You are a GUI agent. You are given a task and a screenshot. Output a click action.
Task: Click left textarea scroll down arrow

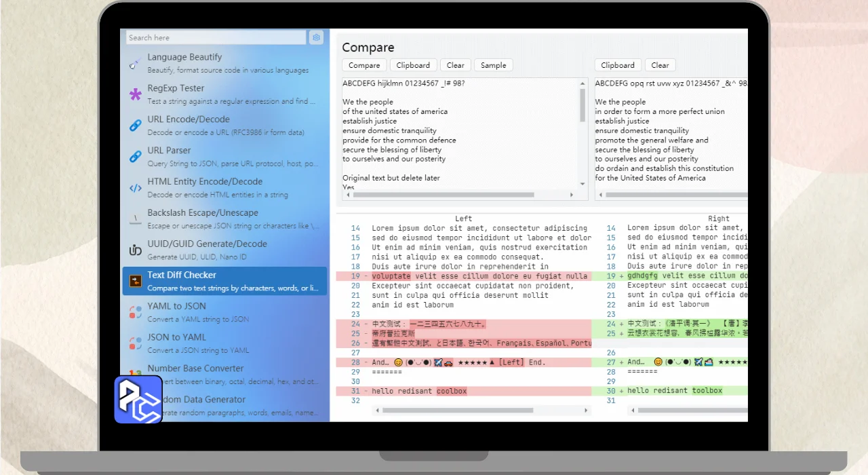(583, 184)
